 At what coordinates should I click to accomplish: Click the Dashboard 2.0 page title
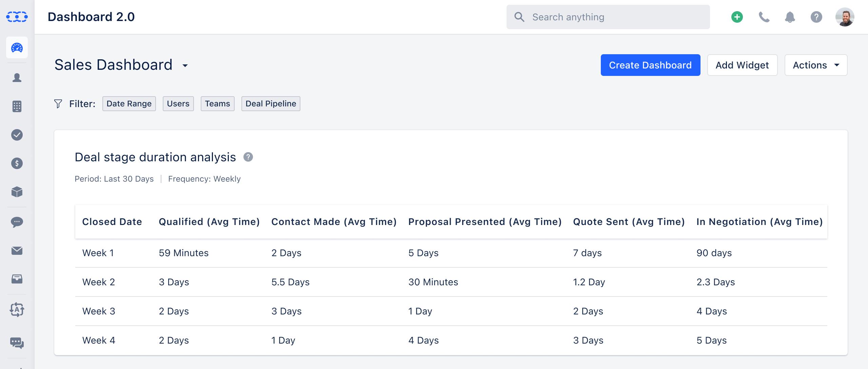point(91,17)
